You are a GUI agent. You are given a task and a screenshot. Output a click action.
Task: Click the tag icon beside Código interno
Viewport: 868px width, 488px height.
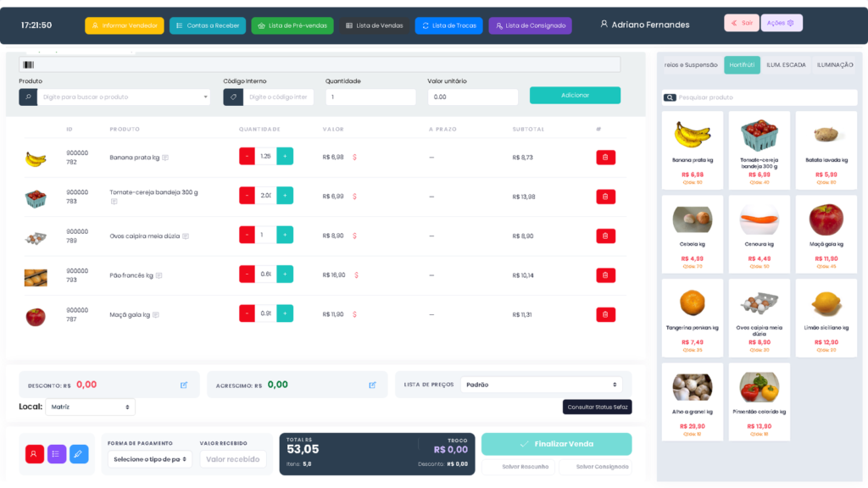pyautogui.click(x=233, y=97)
